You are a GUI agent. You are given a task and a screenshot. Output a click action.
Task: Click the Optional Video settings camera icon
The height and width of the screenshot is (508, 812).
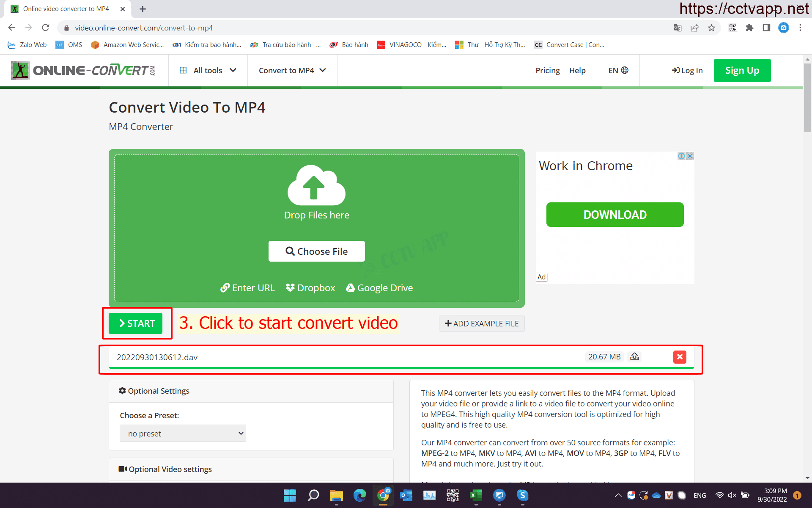point(123,469)
